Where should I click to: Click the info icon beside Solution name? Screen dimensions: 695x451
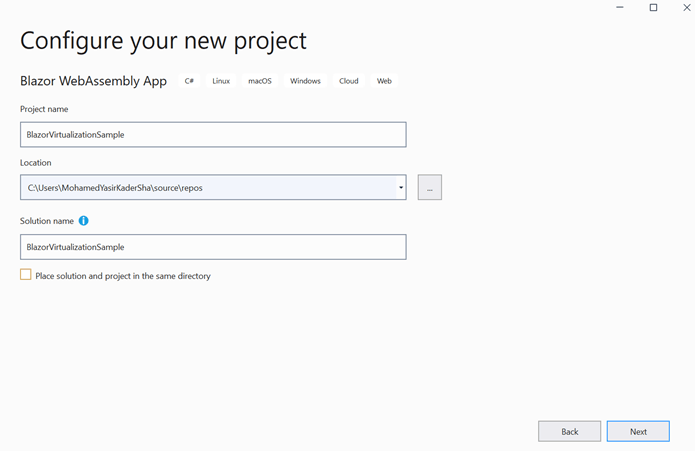point(84,221)
